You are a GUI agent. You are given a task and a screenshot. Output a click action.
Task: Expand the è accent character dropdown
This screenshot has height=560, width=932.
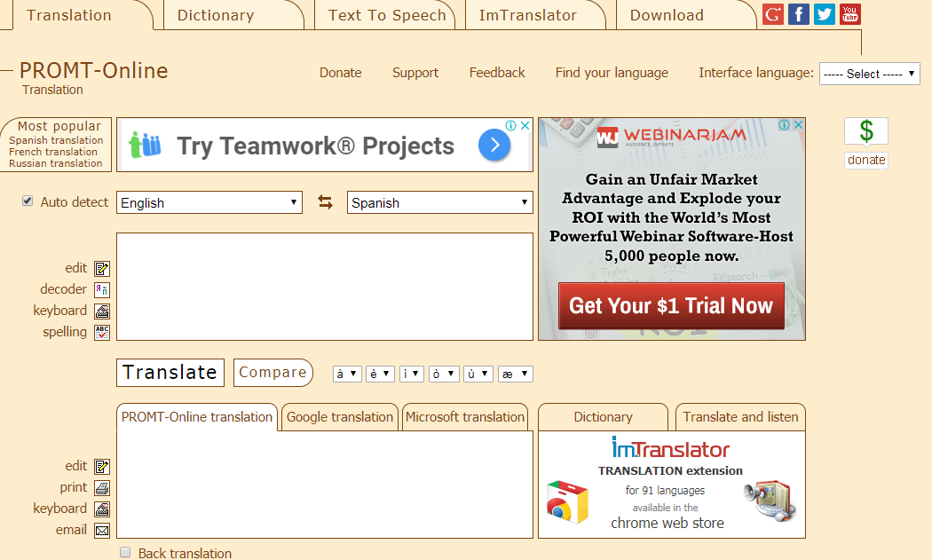point(381,374)
